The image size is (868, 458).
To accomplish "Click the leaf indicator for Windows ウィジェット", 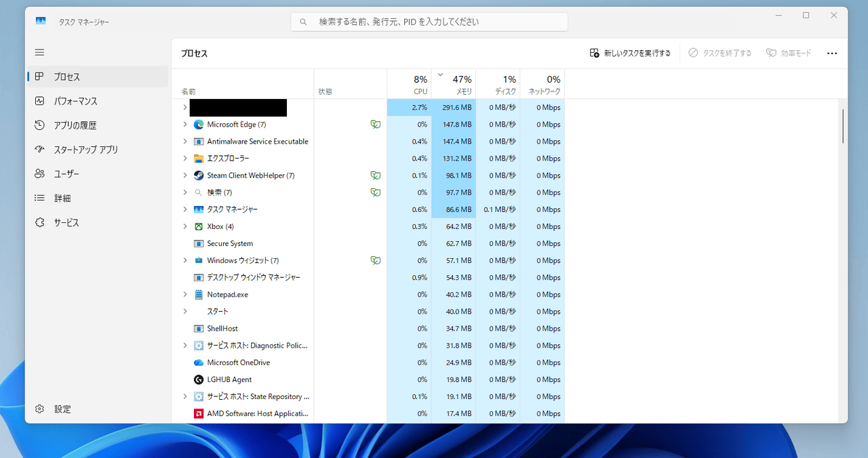I will coord(376,259).
